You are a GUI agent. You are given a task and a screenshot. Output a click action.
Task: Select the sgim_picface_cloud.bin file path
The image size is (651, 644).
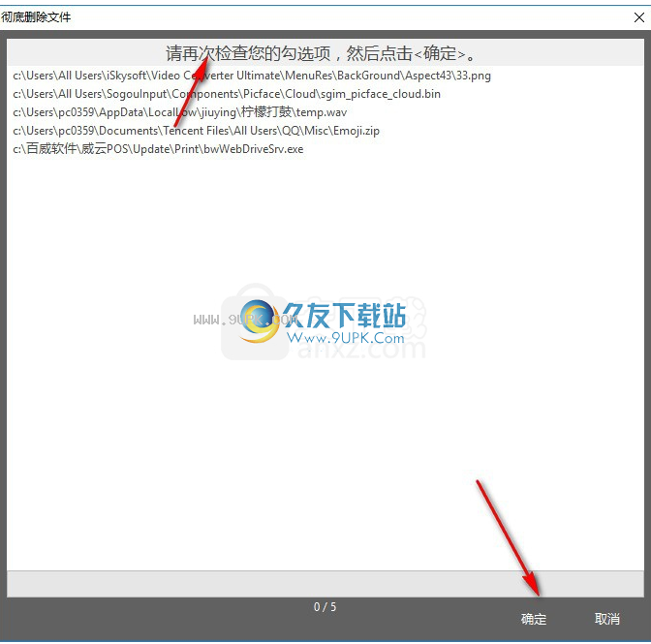227,94
